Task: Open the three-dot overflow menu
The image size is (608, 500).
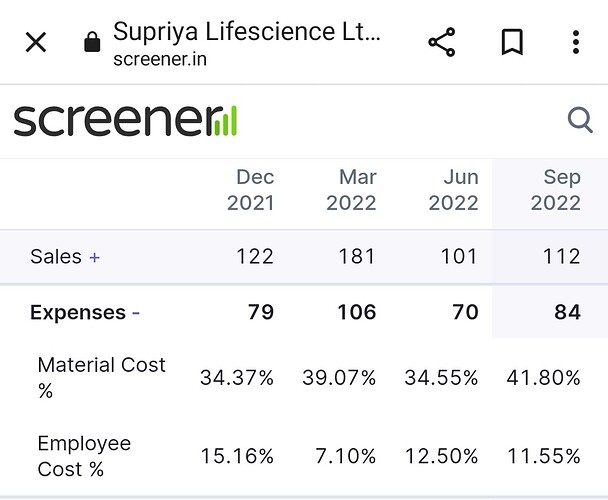Action: (x=576, y=42)
